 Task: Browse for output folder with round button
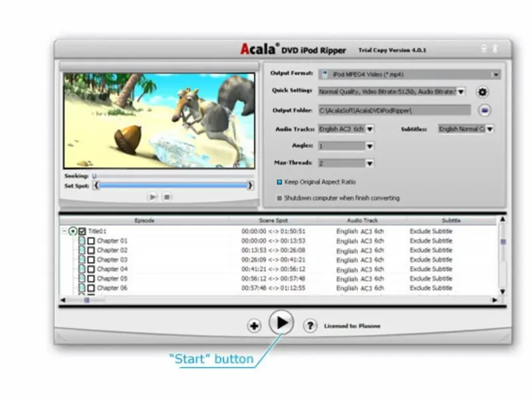[x=485, y=110]
